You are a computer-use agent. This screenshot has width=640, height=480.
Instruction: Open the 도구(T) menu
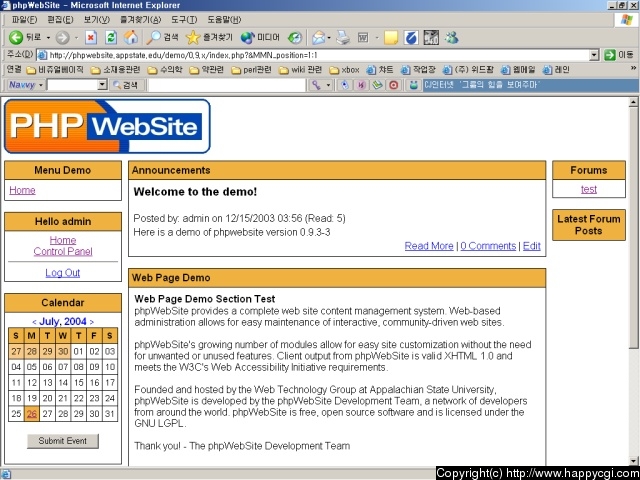(x=184, y=20)
